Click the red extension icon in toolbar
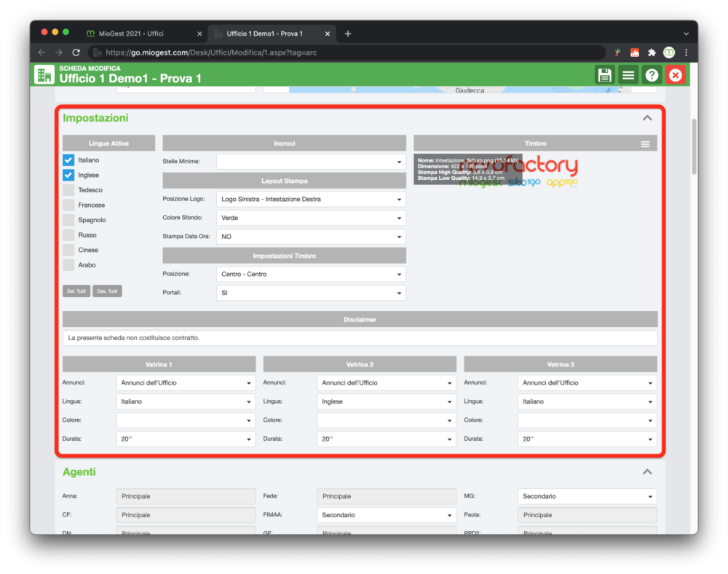Screen dimensions: 728x574 click(x=635, y=52)
